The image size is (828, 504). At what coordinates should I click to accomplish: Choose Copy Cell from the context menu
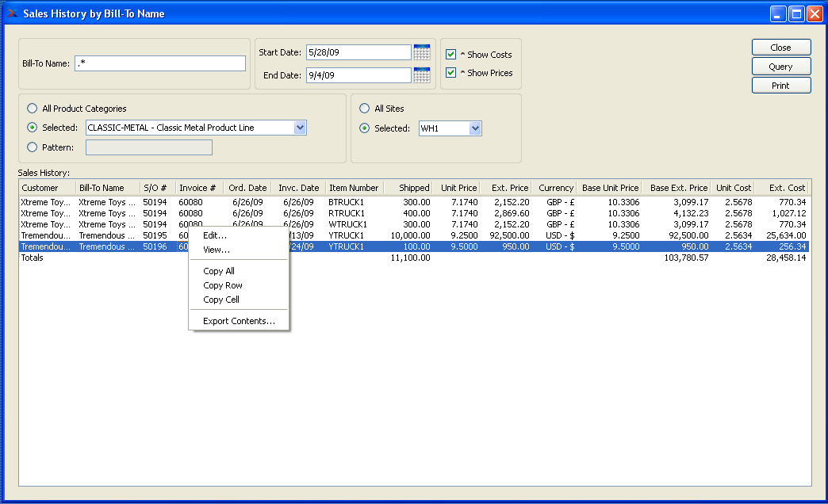point(221,300)
